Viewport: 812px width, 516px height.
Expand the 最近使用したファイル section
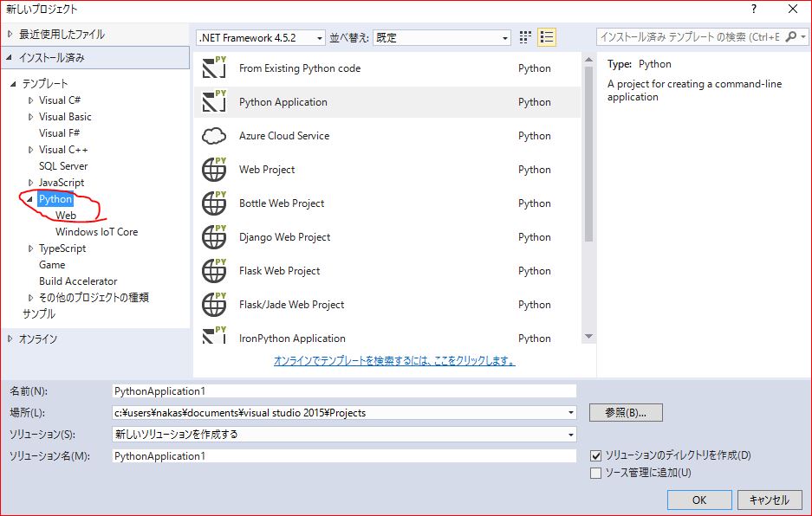click(10, 34)
